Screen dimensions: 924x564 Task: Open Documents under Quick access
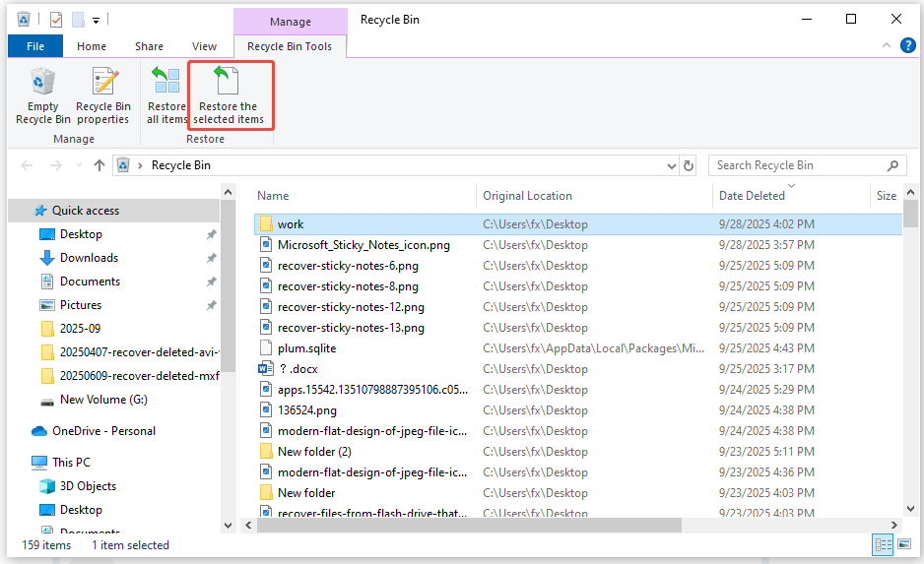click(91, 282)
